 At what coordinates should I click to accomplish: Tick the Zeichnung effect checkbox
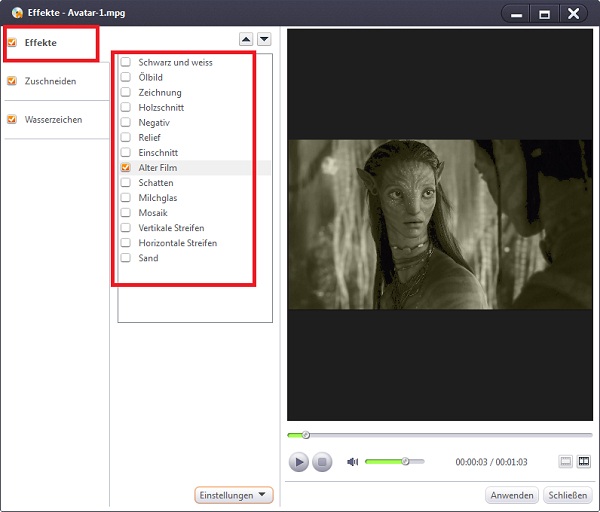126,92
